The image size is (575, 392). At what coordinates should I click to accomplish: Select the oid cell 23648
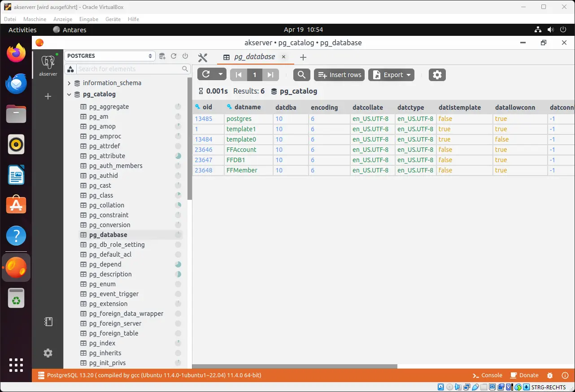point(208,170)
